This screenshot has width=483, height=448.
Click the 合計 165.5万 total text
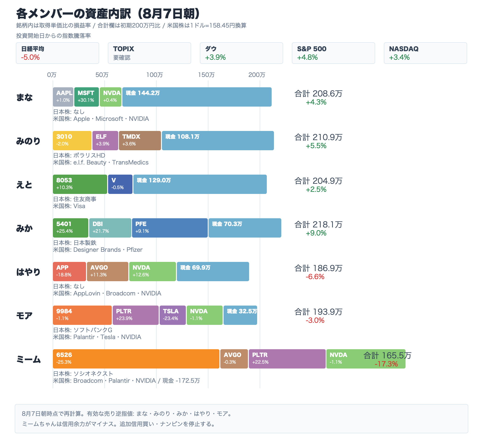tap(387, 355)
